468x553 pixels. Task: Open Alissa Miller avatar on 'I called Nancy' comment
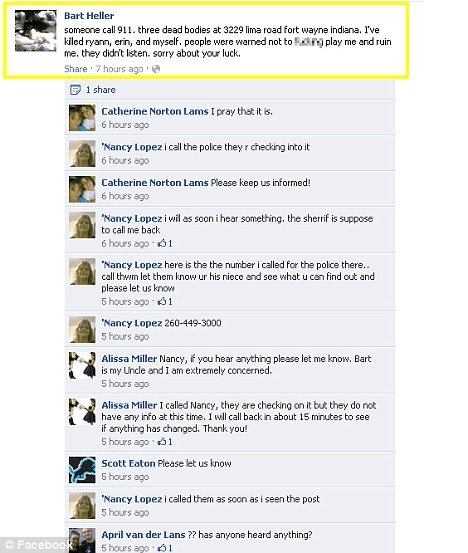pyautogui.click(x=82, y=412)
